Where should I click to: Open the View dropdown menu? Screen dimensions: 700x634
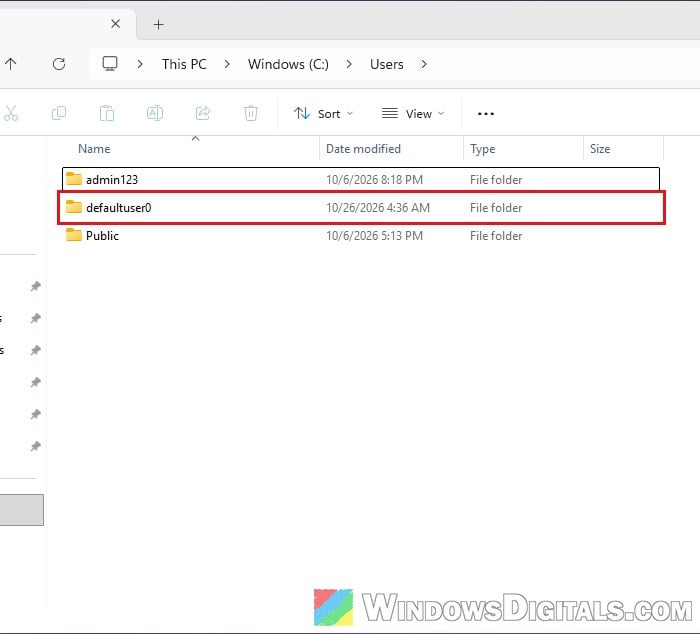(413, 113)
